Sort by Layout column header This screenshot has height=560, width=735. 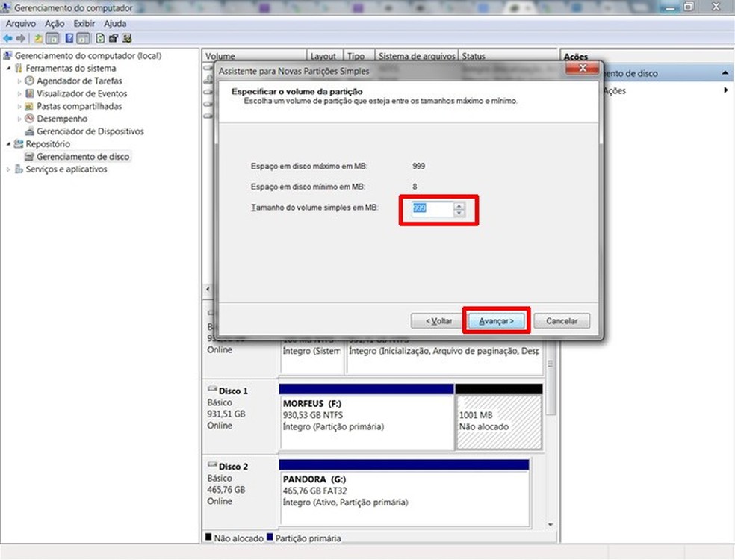pyautogui.click(x=325, y=56)
